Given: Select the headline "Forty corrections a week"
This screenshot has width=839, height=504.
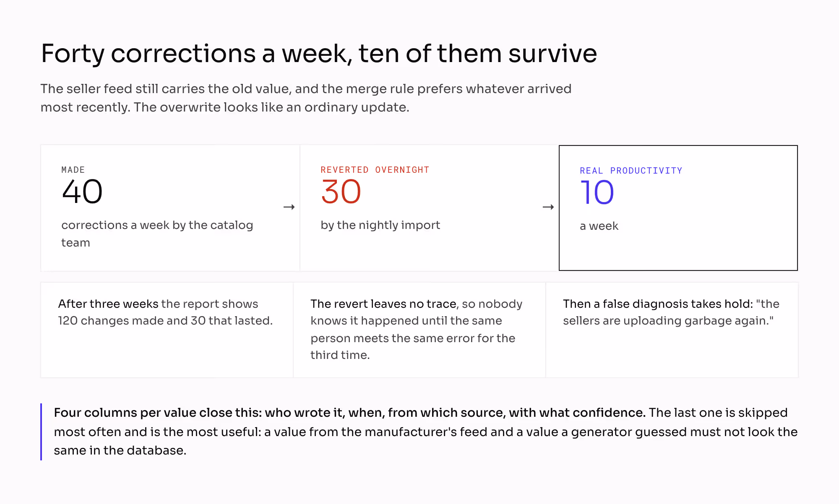Looking at the screenshot, I should (x=319, y=54).
